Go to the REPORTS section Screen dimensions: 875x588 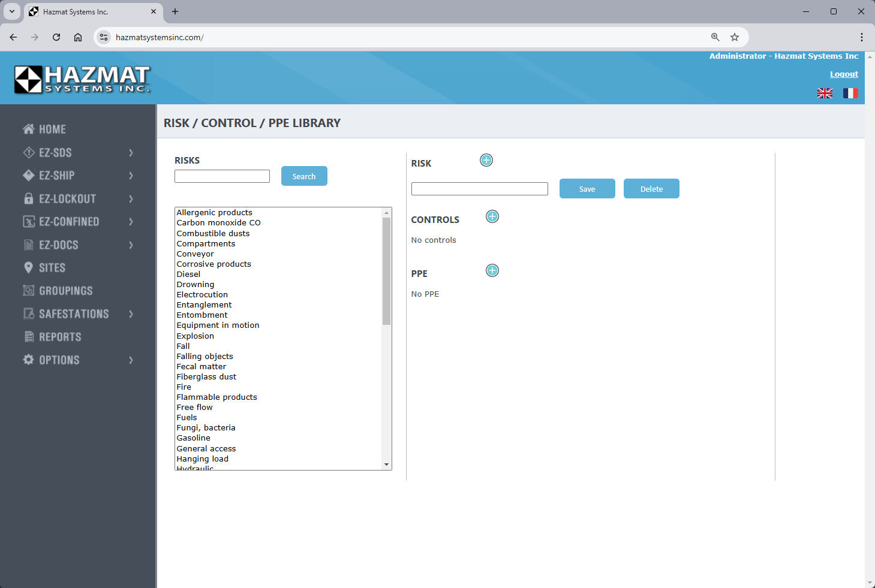[x=60, y=337]
